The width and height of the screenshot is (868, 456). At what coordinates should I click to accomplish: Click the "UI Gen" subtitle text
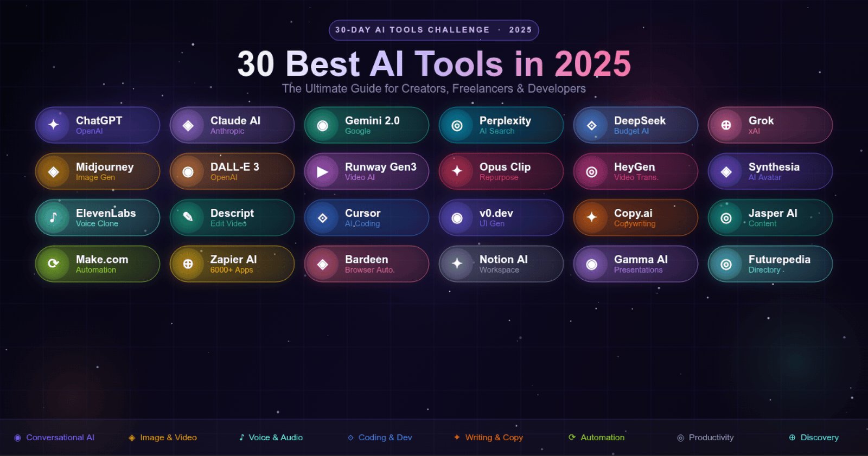pos(492,223)
